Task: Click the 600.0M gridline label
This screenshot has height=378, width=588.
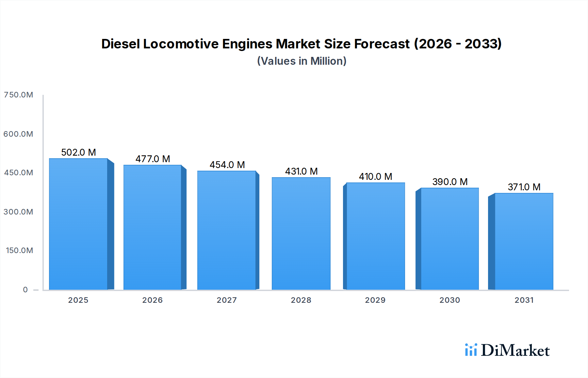Action: [x=18, y=134]
